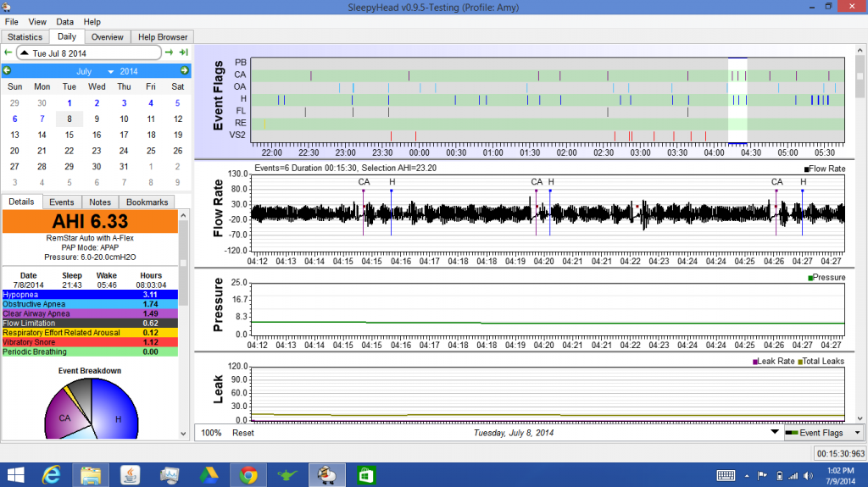Expand the black triangle menu beside Event Flags
This screenshot has width=868, height=487.
(x=772, y=433)
